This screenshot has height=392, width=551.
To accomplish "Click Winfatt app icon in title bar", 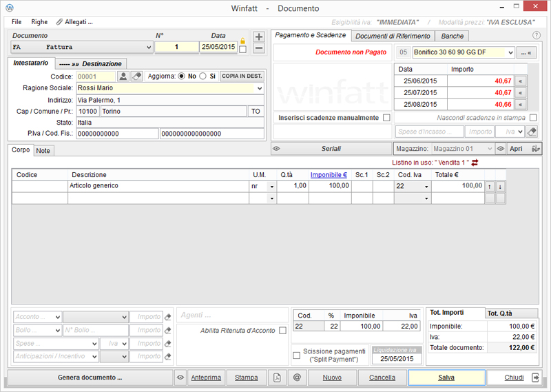I will 10,8.
